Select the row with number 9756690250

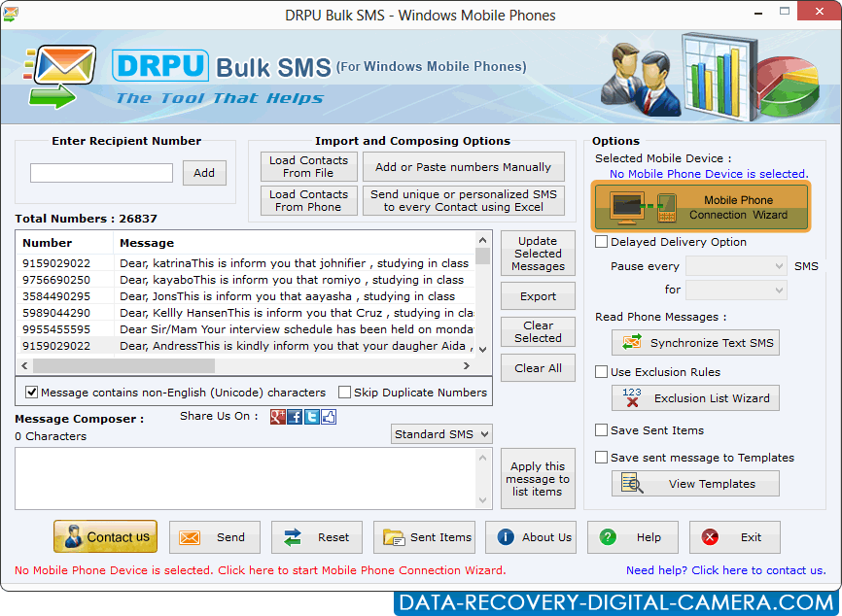click(246, 280)
